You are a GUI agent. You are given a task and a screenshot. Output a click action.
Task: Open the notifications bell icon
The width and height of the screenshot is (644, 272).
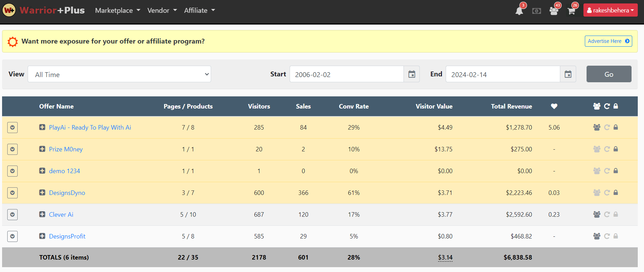(519, 11)
